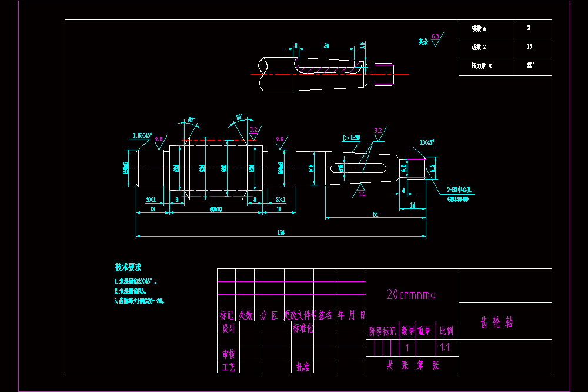The image size is (588, 392).
Task: Click technical note 2 mentioning R3
Action: [130, 291]
